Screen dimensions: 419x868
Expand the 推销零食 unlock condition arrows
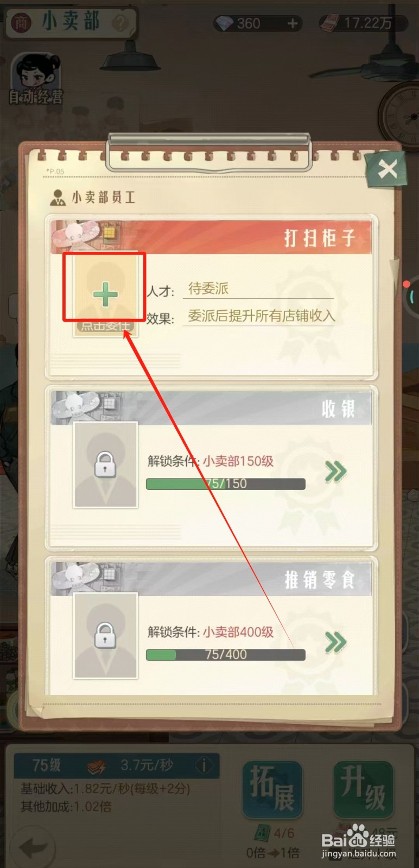pos(336,642)
